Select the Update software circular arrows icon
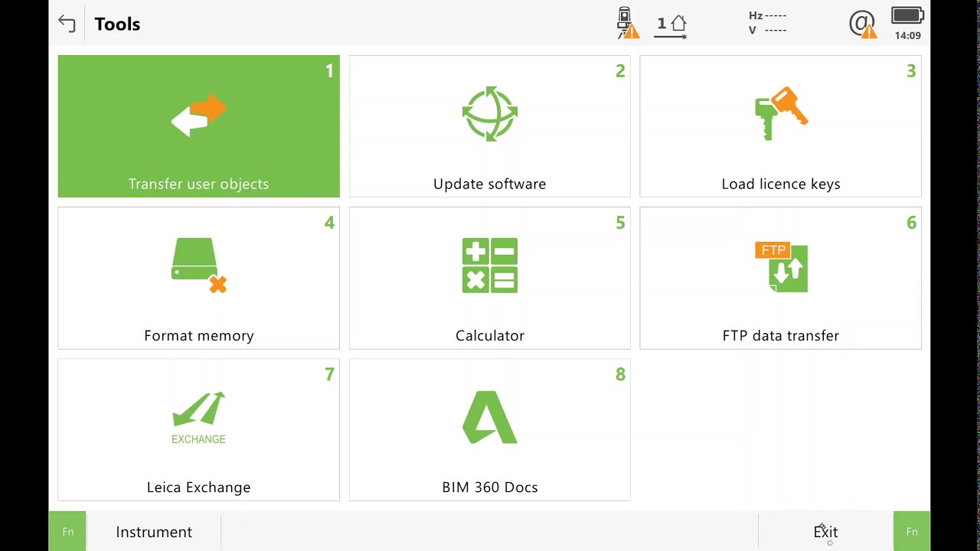980x551 pixels. point(490,114)
